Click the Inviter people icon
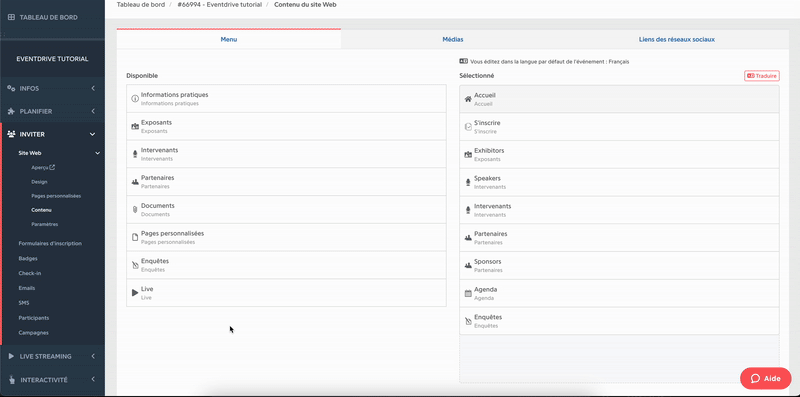The height and width of the screenshot is (397, 800). point(11,134)
